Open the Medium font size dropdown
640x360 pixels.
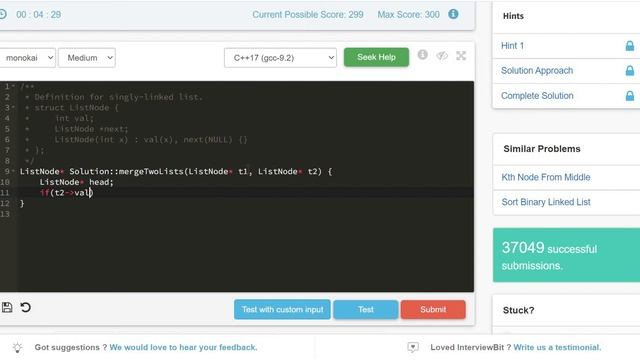click(87, 58)
